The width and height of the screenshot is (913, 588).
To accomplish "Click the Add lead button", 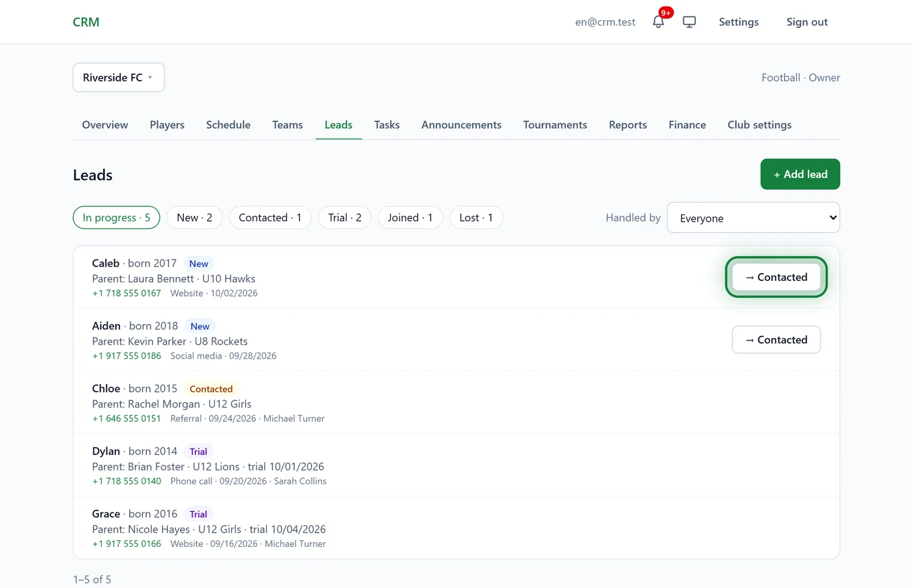I will tap(800, 174).
